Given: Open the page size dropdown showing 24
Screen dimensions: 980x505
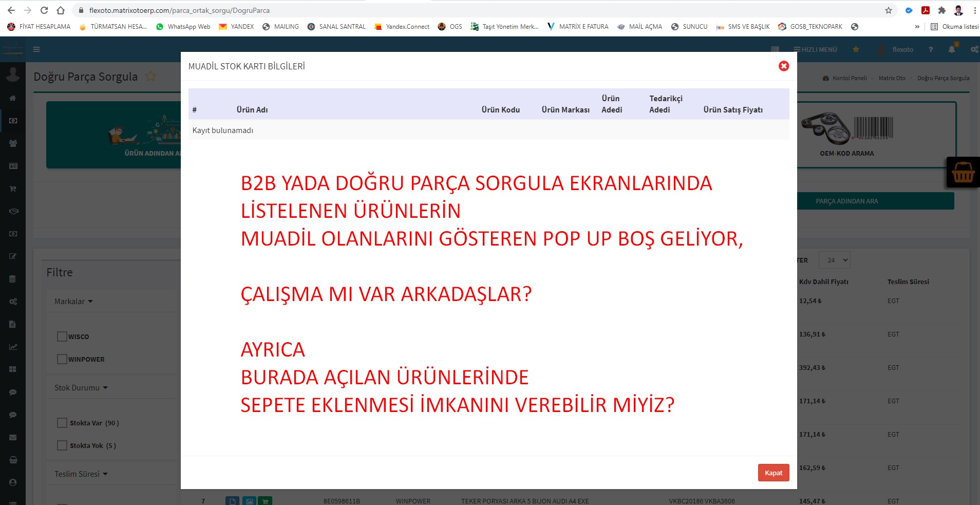Looking at the screenshot, I should pos(835,260).
